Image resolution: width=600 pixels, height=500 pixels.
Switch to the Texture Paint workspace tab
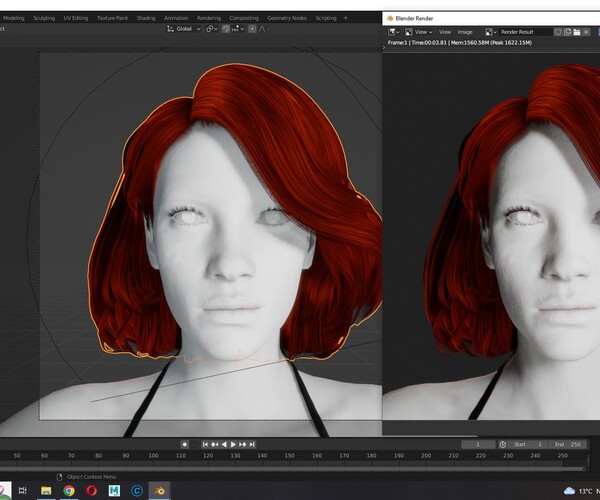coord(112,18)
